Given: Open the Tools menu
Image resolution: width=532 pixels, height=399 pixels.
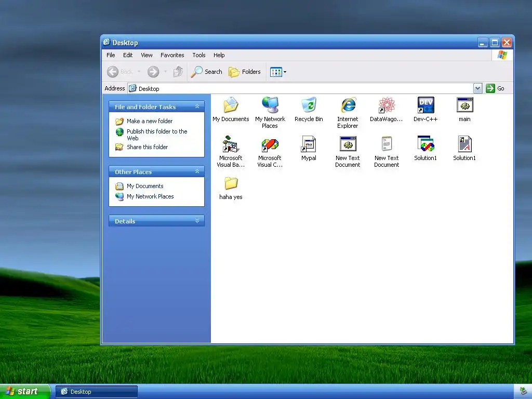Looking at the screenshot, I should 199,55.
